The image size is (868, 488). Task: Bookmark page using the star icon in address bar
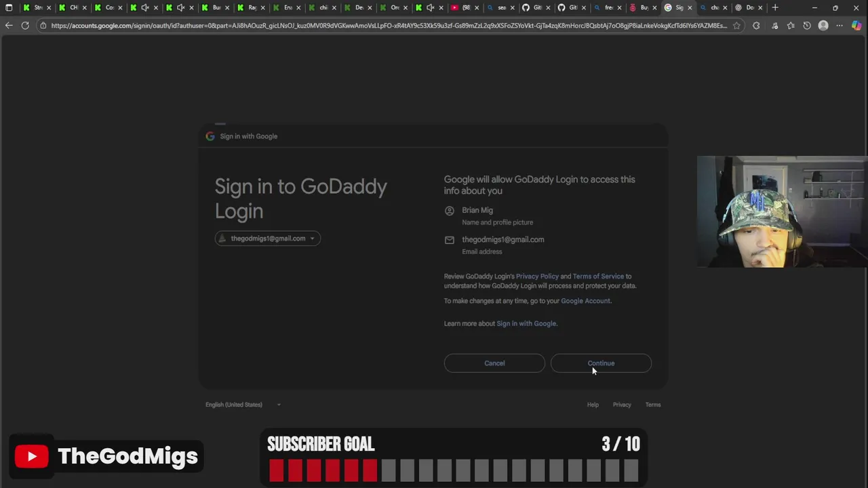click(x=736, y=26)
